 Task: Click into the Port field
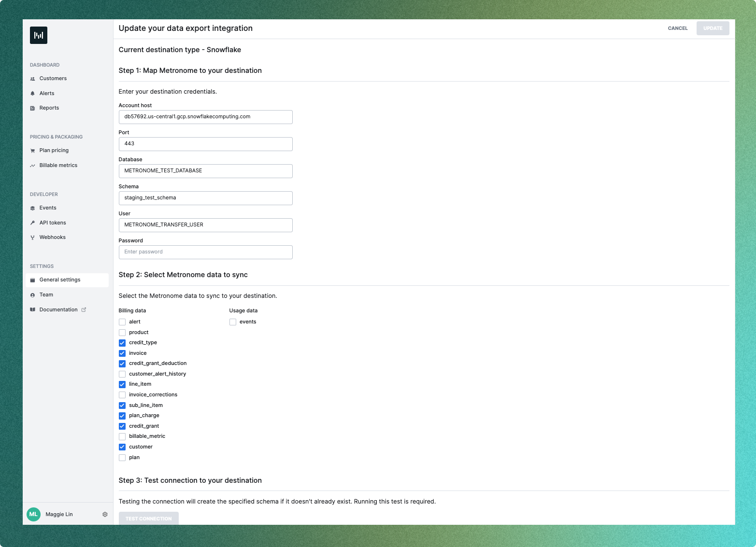click(x=206, y=144)
